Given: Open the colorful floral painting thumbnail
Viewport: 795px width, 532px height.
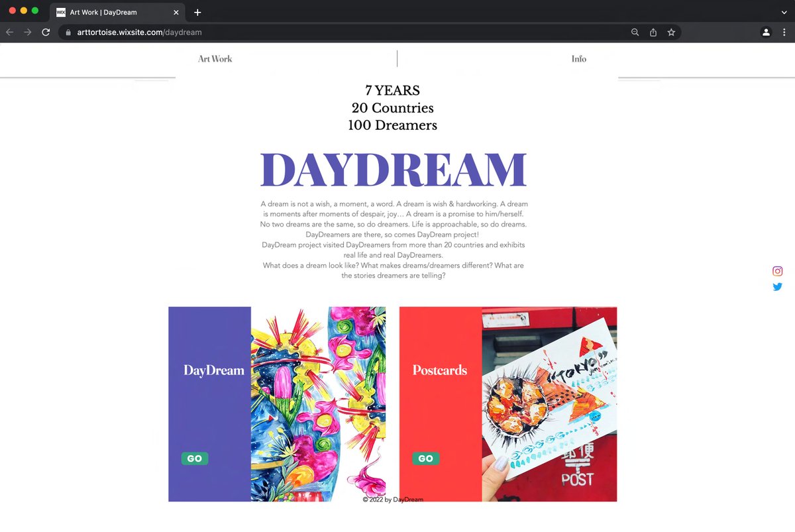Looking at the screenshot, I should pos(318,404).
